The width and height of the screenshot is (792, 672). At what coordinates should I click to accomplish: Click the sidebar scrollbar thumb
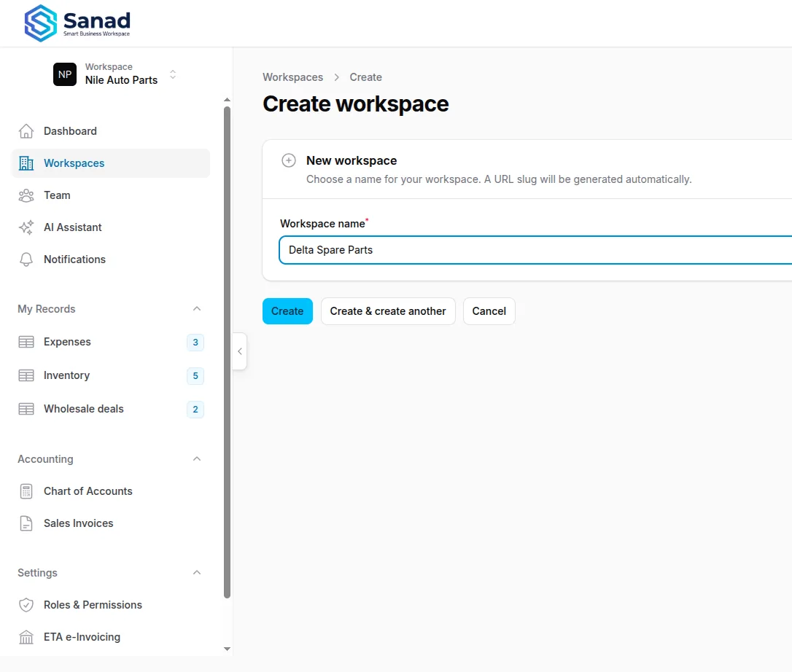(228, 352)
